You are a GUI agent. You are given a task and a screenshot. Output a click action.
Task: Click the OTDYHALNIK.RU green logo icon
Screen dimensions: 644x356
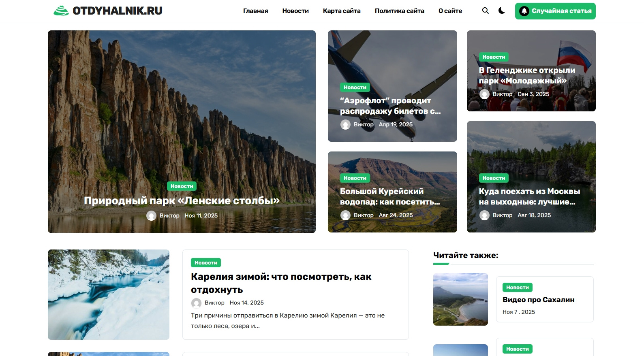pos(61,11)
